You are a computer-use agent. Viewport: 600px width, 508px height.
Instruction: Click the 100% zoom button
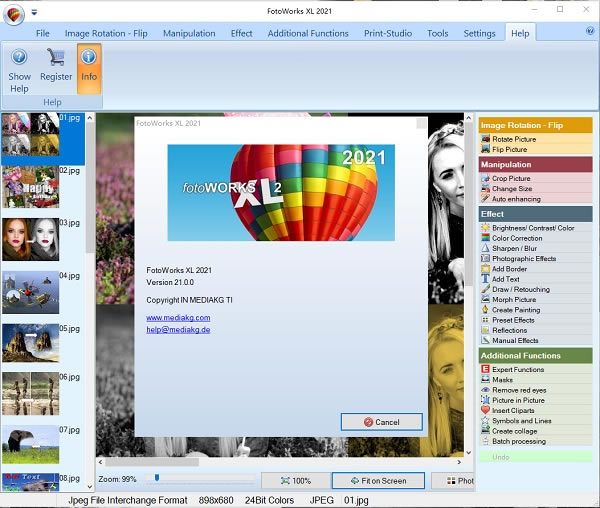296,480
